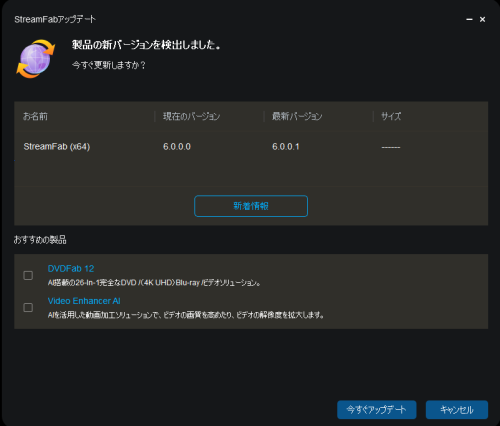Click the DVDFab 12 description text
Viewport: 500px width, 426px height.
click(x=154, y=283)
